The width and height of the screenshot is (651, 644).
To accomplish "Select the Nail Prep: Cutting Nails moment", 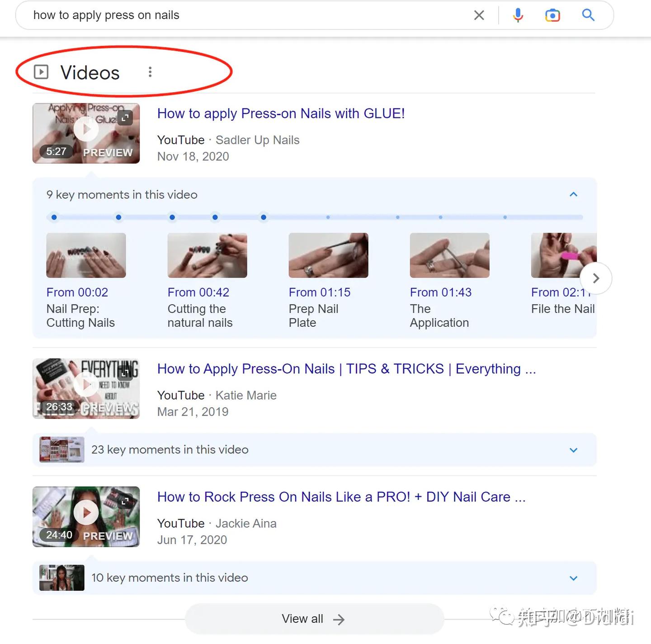I will (x=86, y=255).
